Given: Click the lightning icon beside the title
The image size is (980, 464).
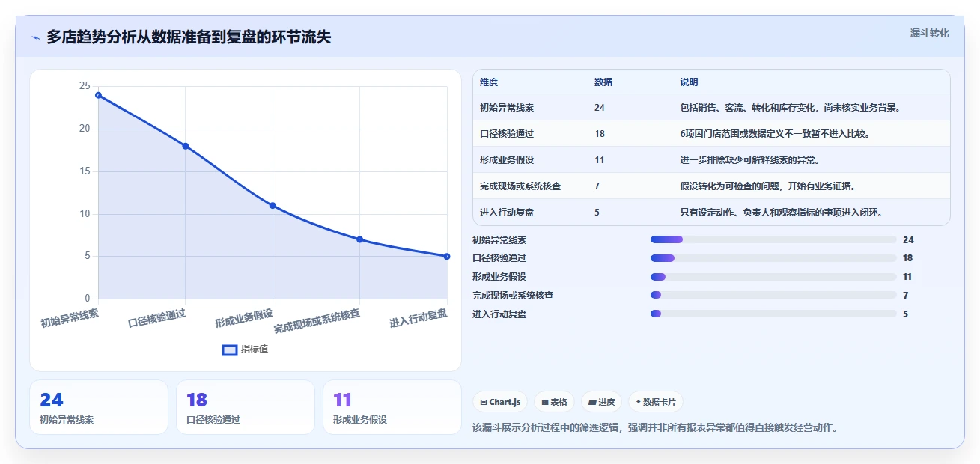Looking at the screenshot, I should pos(36,37).
